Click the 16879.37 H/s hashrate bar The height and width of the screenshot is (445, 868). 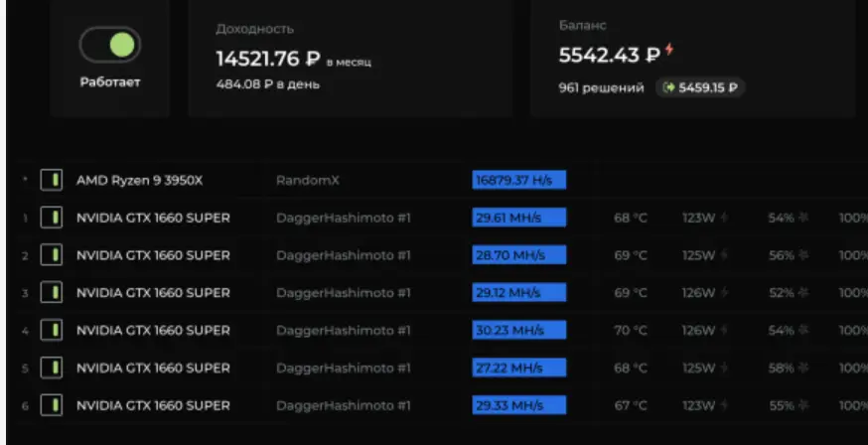tap(518, 180)
